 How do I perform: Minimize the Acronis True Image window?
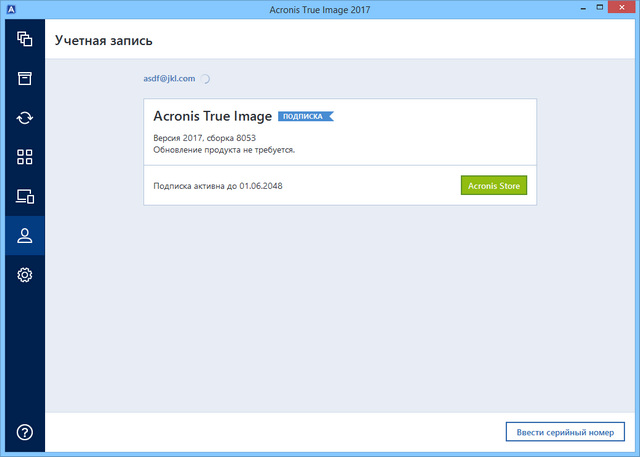click(584, 8)
